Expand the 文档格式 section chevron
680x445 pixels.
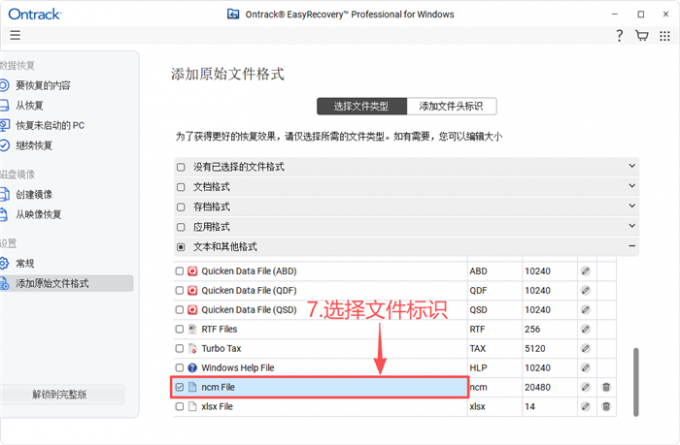point(632,186)
